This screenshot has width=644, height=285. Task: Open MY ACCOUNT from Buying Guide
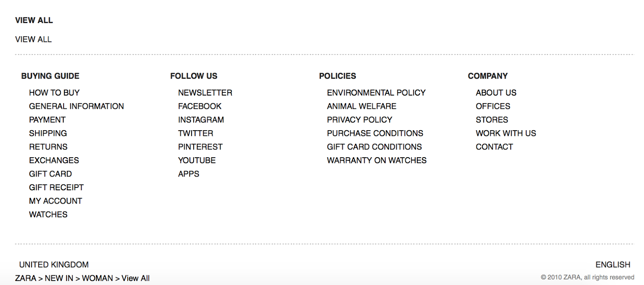tap(56, 201)
